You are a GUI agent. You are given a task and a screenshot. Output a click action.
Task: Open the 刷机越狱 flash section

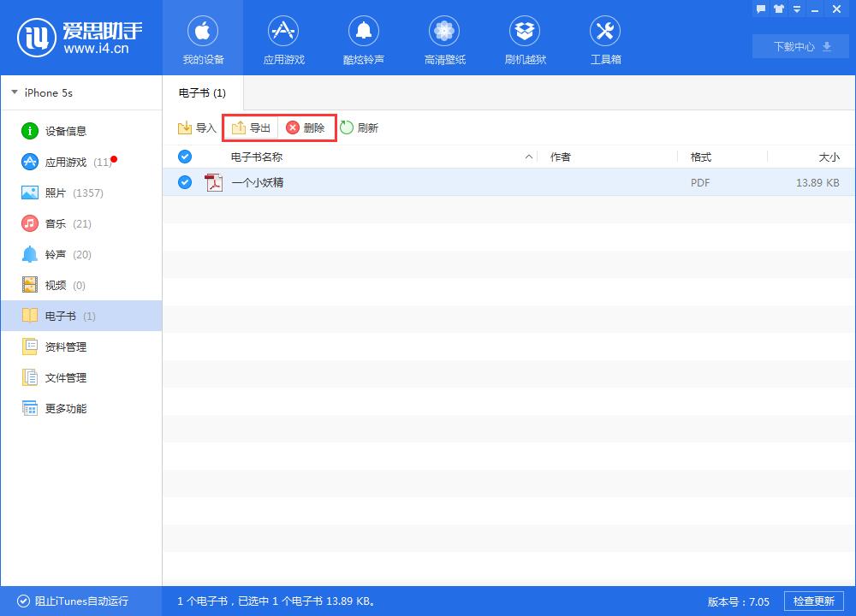pos(525,38)
